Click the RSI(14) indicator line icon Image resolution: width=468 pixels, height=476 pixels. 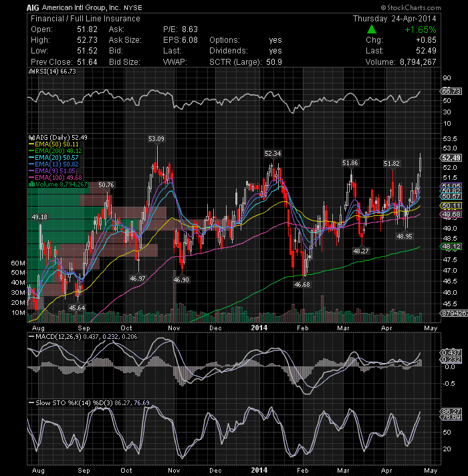[31, 72]
